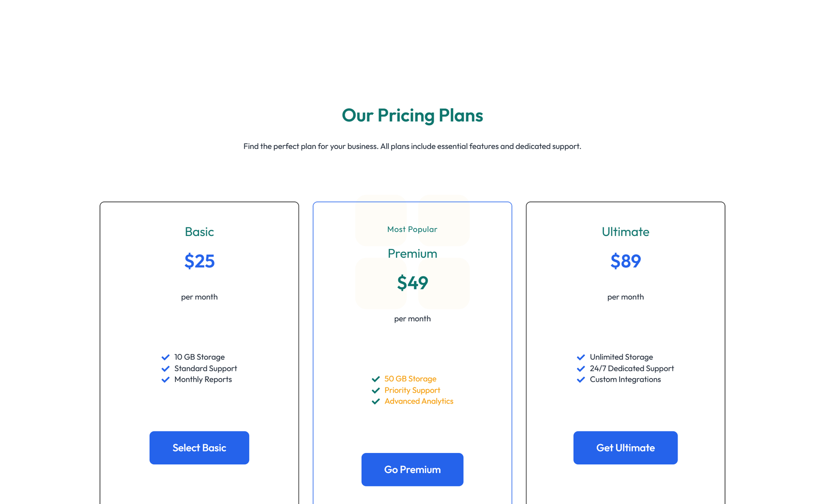Click the Premium plan title
This screenshot has height=504, width=825.
pyautogui.click(x=412, y=253)
